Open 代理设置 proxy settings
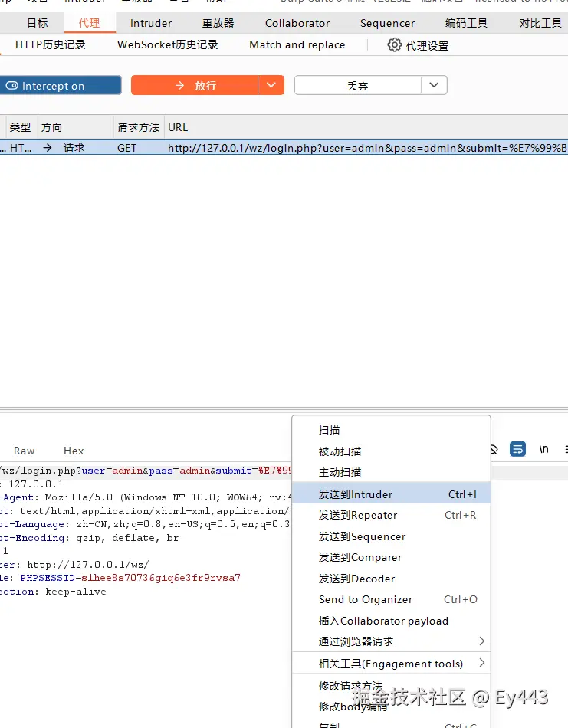568x728 pixels. pos(418,45)
